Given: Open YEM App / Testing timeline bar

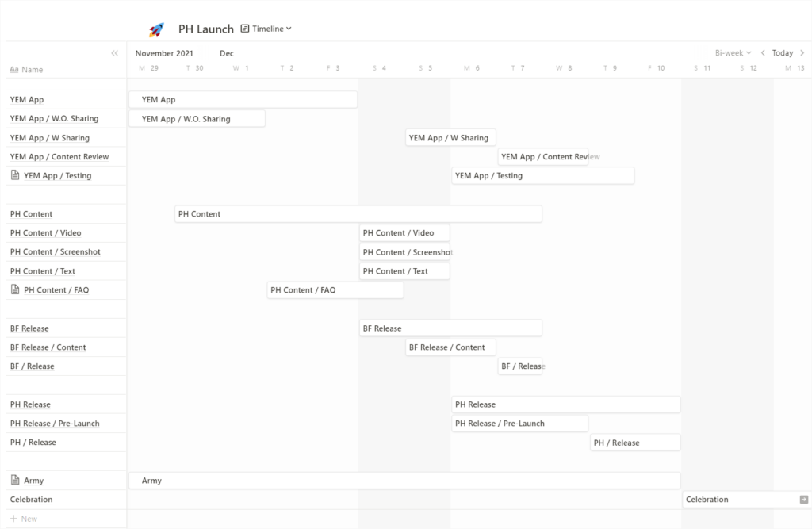Looking at the screenshot, I should click(542, 175).
